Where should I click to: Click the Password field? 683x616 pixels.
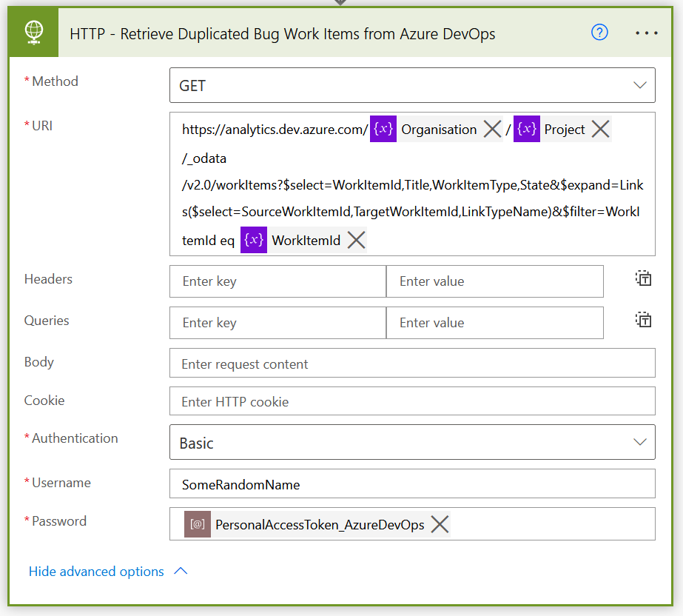coord(412,523)
